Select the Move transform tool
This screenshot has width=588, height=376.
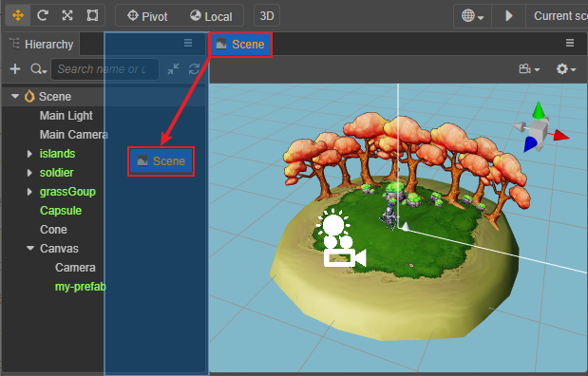(x=18, y=16)
